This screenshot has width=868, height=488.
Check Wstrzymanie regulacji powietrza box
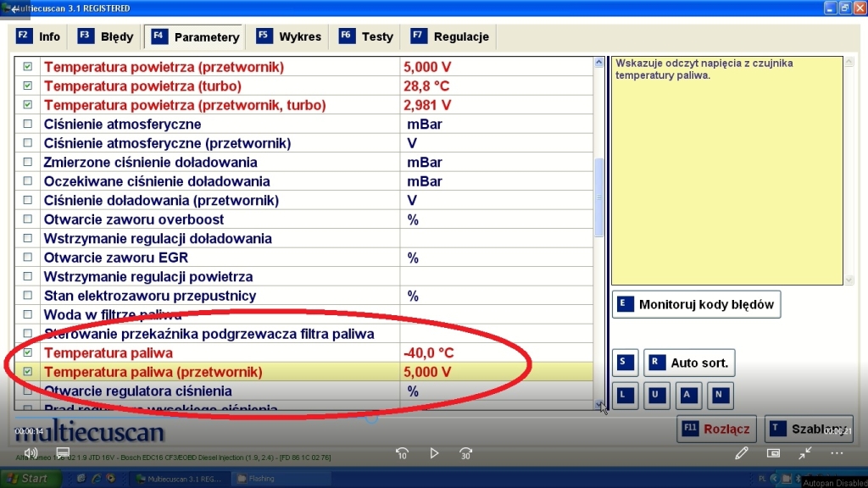tap(28, 277)
